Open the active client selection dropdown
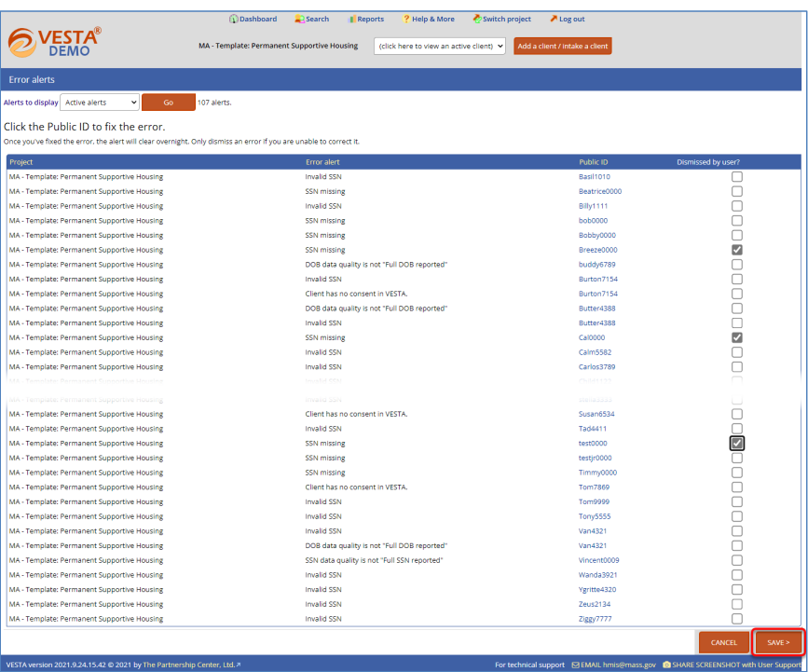The width and height of the screenshot is (808, 672). point(439,45)
